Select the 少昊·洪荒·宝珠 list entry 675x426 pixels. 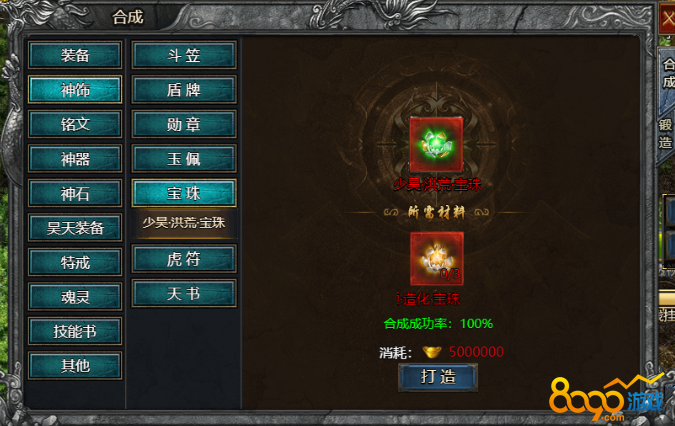184,223
